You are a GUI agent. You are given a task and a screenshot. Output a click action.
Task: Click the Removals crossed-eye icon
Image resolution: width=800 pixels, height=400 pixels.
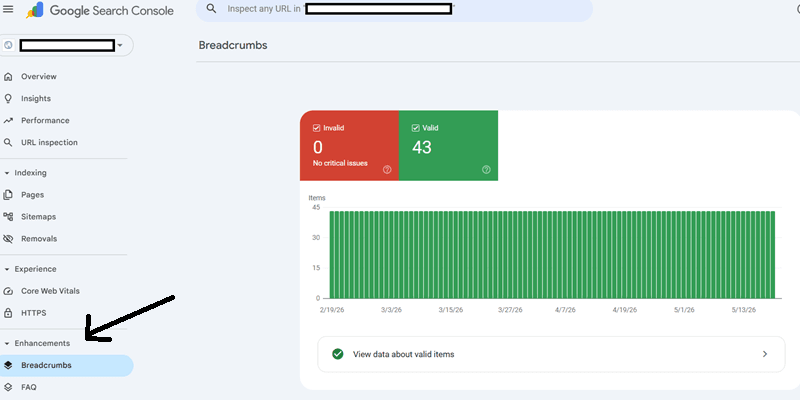[8, 239]
